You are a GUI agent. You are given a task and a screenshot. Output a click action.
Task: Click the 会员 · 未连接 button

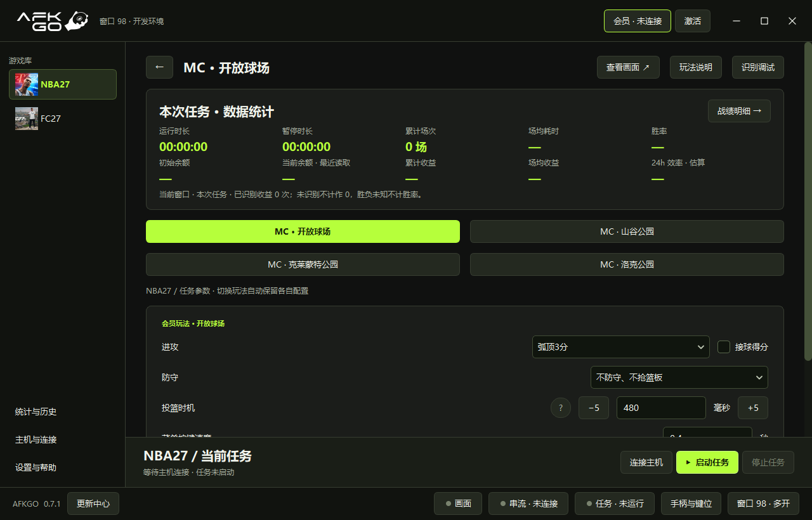click(x=638, y=21)
